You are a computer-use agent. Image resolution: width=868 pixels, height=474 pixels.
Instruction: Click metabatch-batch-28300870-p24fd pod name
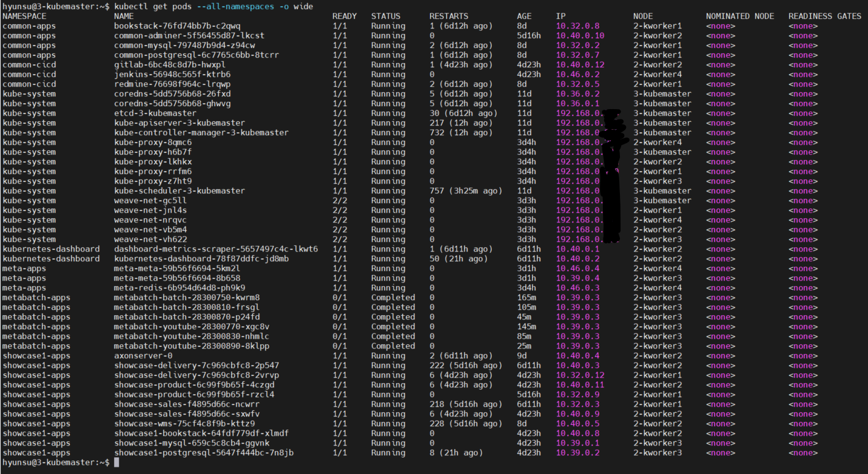tap(187, 317)
